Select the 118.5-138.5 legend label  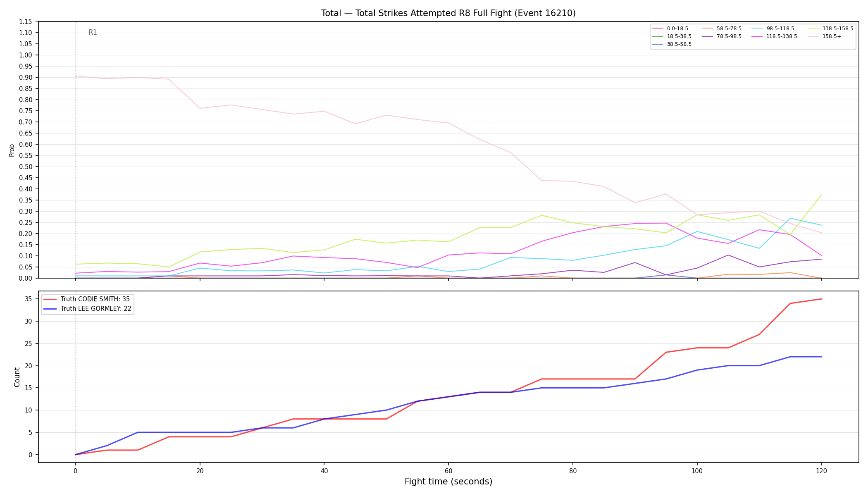tap(782, 36)
